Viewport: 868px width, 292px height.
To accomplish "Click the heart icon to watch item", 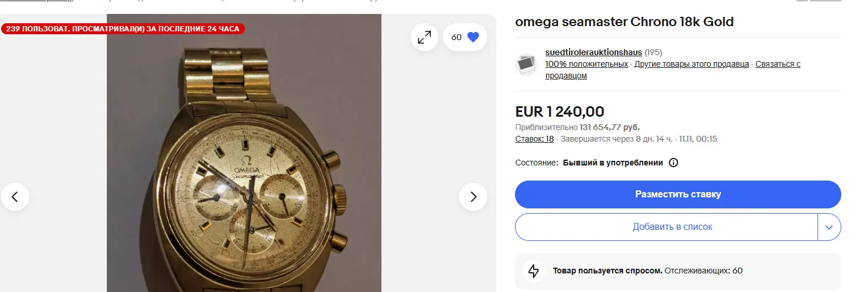I will point(473,37).
